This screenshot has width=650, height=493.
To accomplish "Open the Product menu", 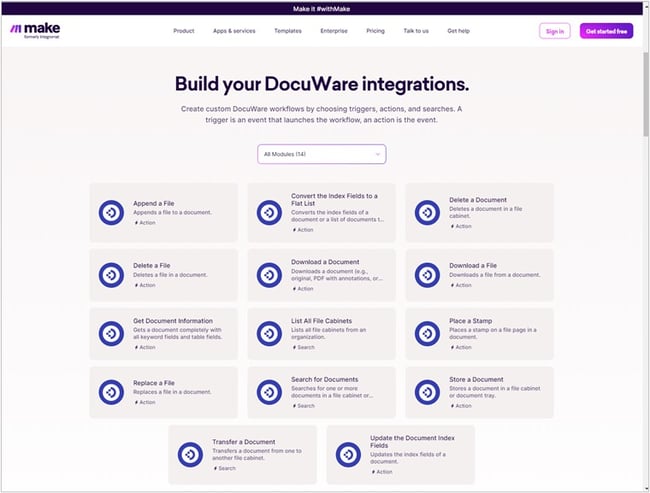I will click(183, 31).
